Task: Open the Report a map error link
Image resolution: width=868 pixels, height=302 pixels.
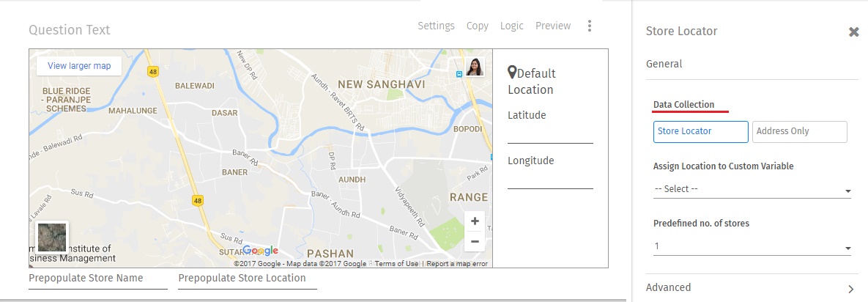Action: point(457,264)
